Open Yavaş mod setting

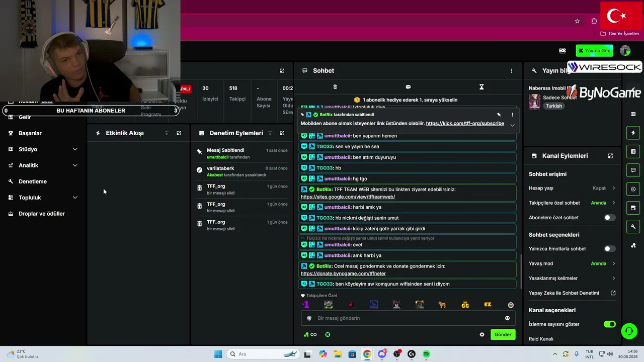[572, 263]
